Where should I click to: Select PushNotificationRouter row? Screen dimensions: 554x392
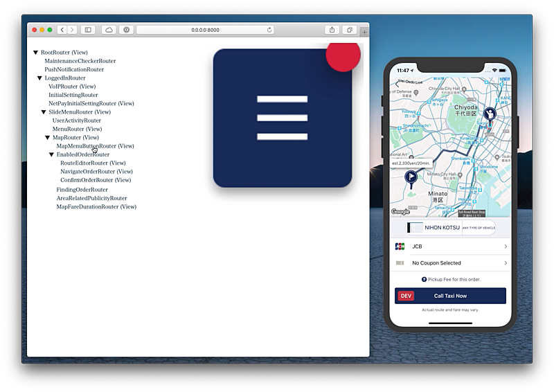tap(74, 69)
